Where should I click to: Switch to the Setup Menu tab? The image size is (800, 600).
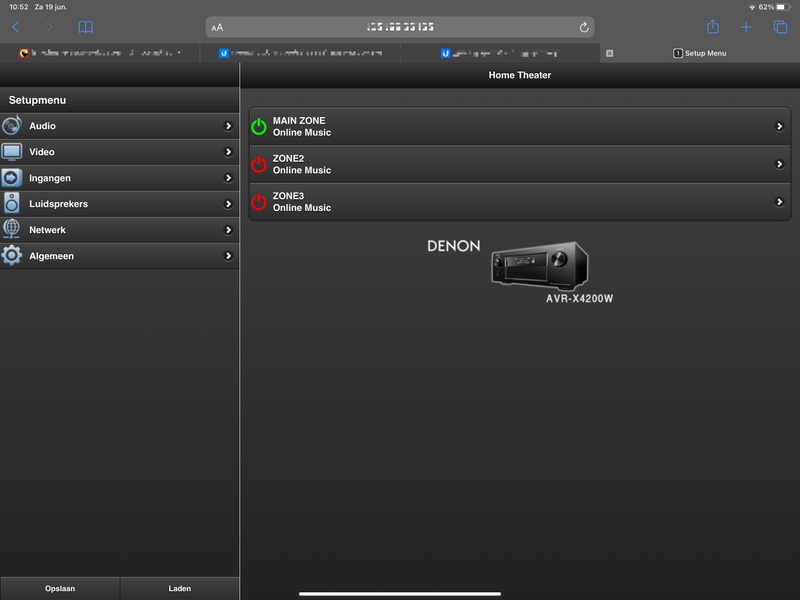[x=699, y=53]
